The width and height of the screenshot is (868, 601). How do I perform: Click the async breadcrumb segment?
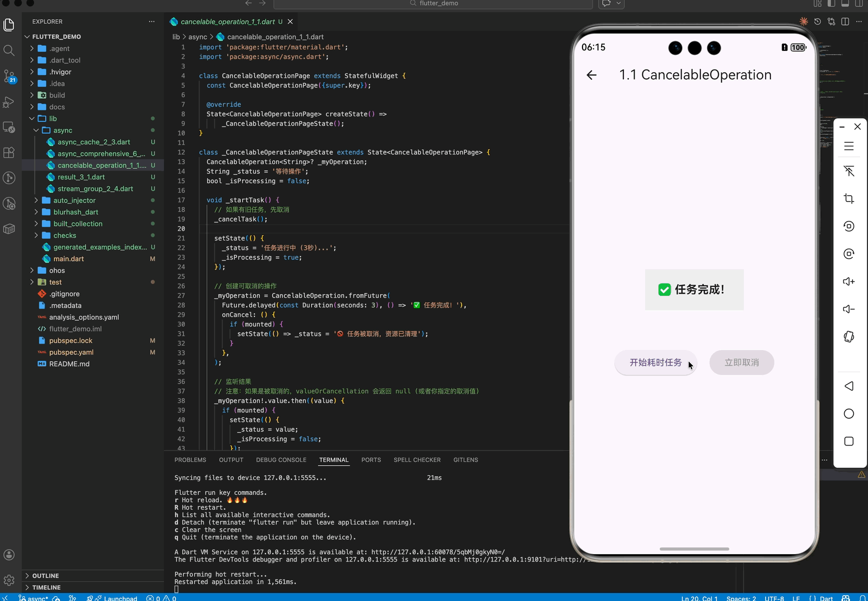[x=198, y=37]
